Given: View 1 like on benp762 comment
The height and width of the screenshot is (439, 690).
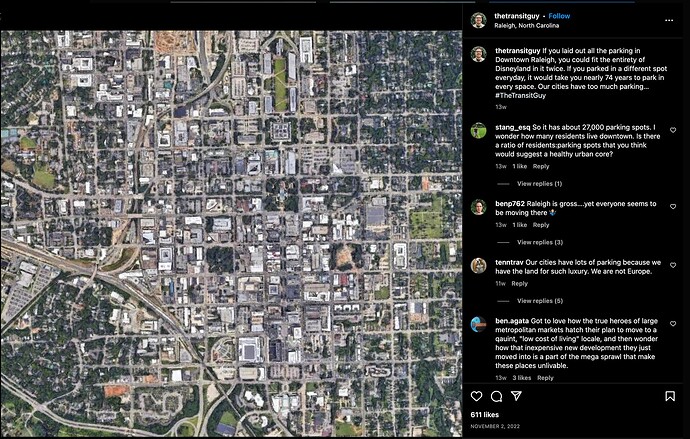Looking at the screenshot, I should coord(519,225).
